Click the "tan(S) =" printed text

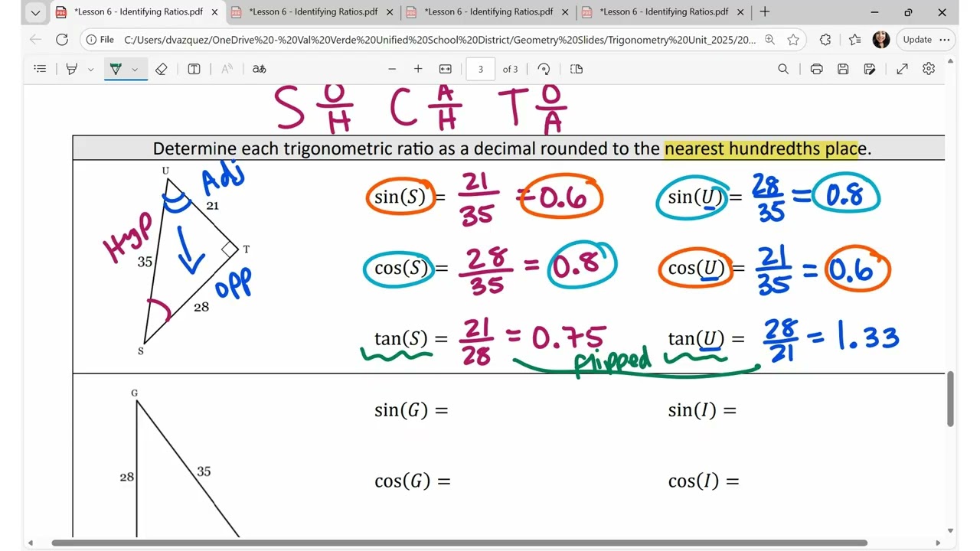[411, 338]
